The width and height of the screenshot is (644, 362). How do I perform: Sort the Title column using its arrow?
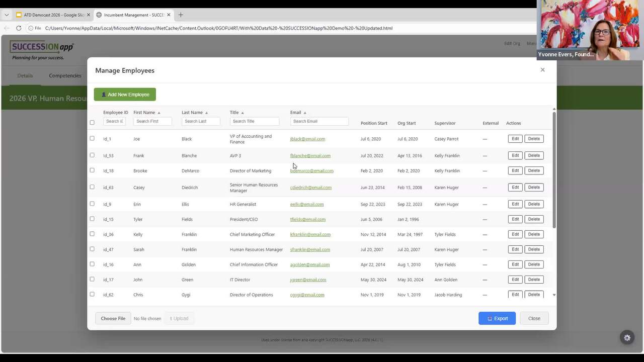coord(243,113)
